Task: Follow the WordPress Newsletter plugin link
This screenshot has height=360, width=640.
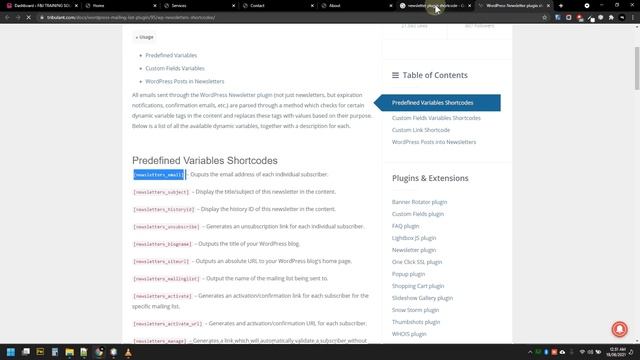Action: [x=236, y=95]
